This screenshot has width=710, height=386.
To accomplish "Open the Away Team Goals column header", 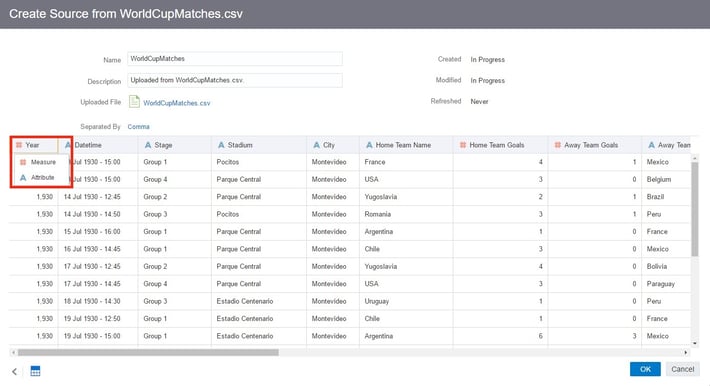I will (595, 145).
